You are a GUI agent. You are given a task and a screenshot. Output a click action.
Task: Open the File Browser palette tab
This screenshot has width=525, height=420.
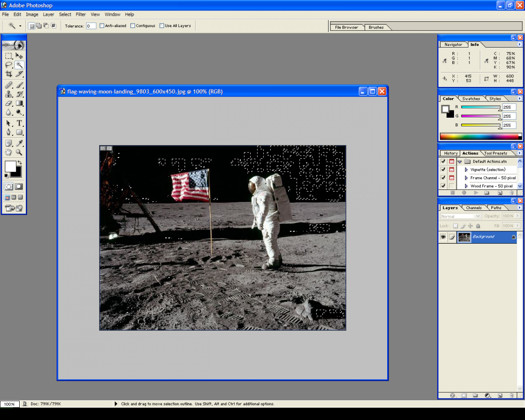point(346,27)
